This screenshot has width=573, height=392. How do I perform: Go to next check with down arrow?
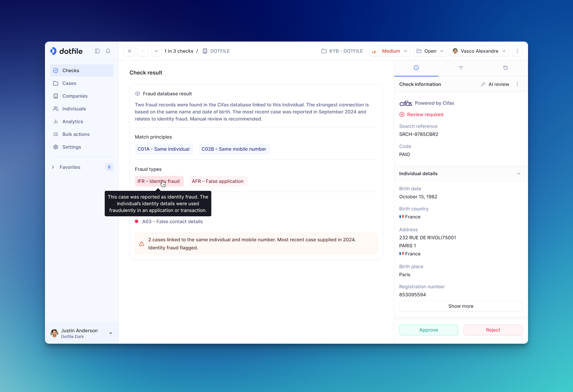pyautogui.click(x=156, y=51)
